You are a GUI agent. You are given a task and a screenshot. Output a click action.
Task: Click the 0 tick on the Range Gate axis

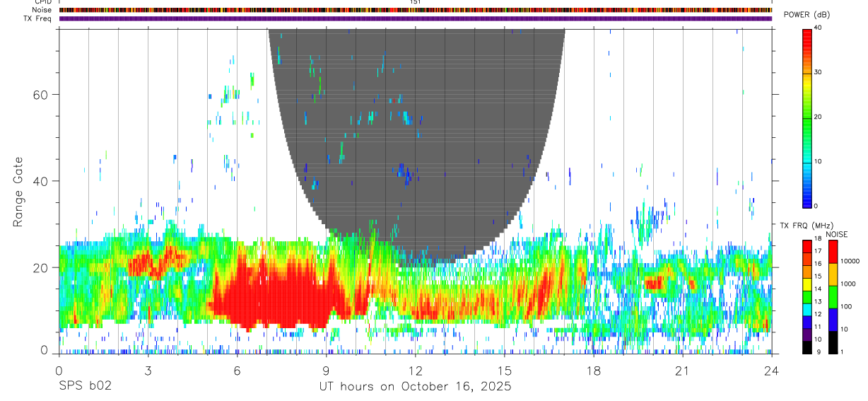coord(45,350)
